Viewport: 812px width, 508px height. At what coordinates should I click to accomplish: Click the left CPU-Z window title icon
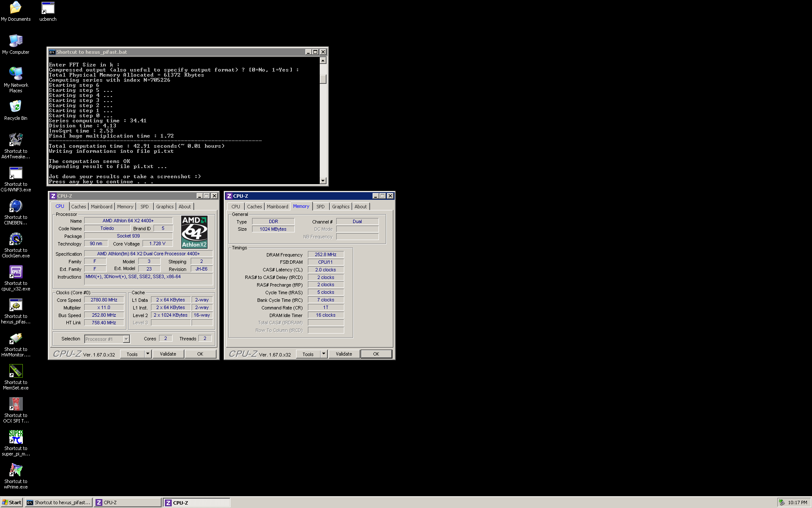point(53,196)
